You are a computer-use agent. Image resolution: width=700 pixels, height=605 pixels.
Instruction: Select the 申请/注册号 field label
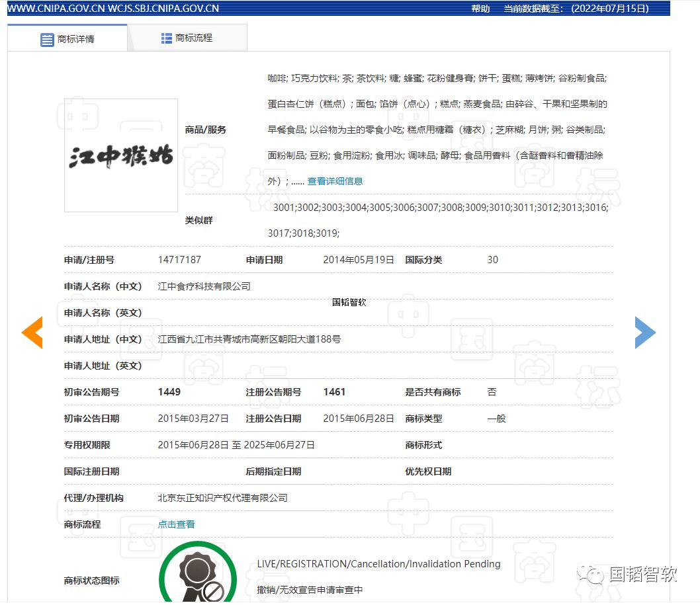pos(89,260)
